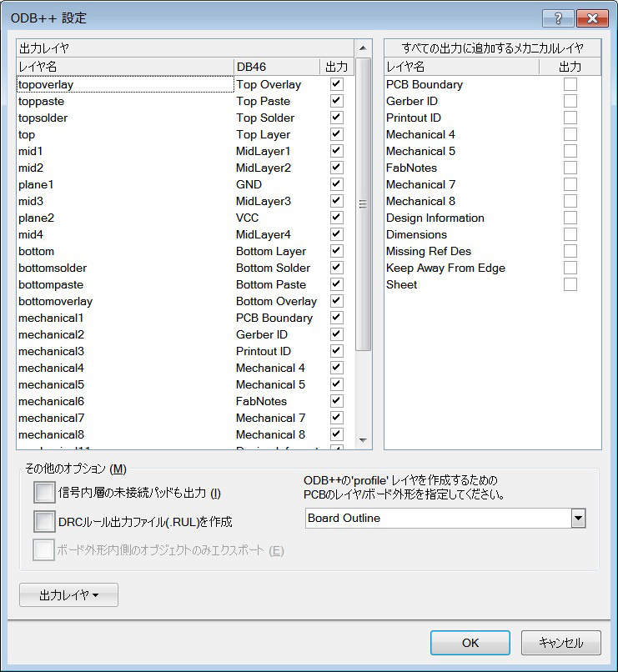
Task: Click the 出力 header in mechanical list
Action: (570, 67)
